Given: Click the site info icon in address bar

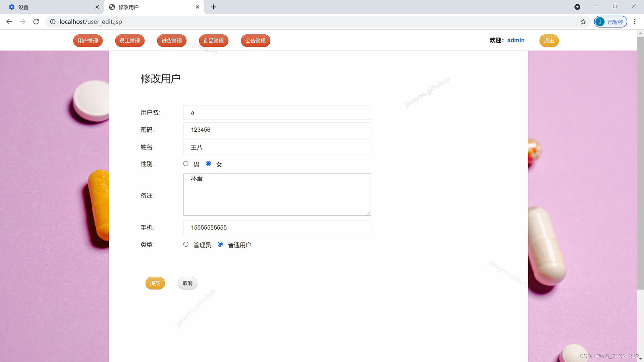Looking at the screenshot, I should (53, 21).
